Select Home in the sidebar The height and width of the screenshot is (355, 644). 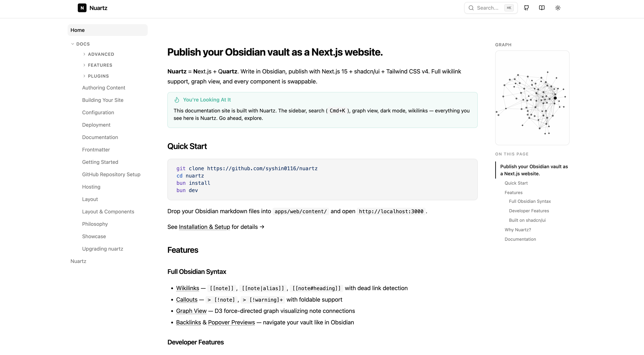tap(107, 30)
